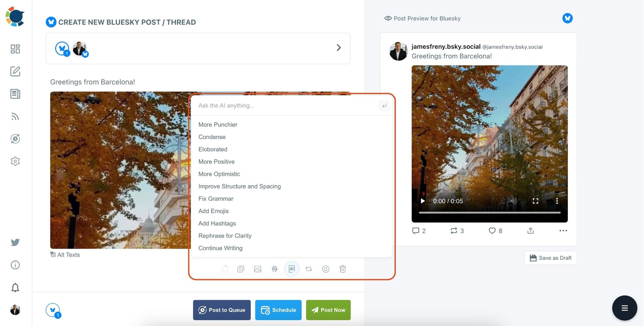Open the queue clock icon in the sidebar
Screen dimensions: 644x326
tap(15, 139)
